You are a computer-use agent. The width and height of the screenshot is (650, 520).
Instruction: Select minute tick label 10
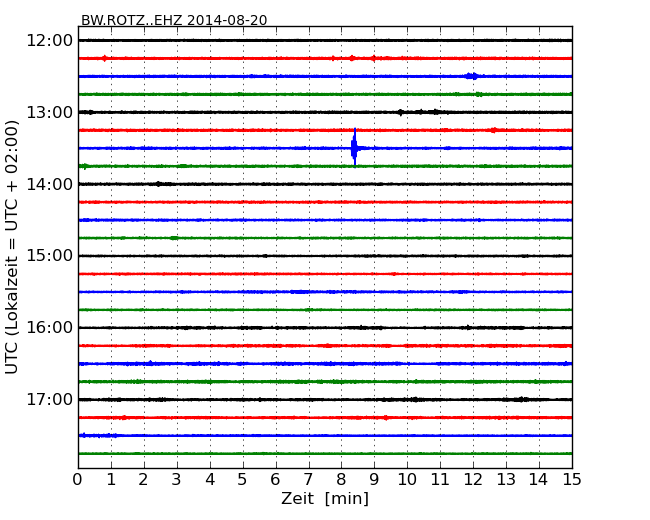pos(407,480)
